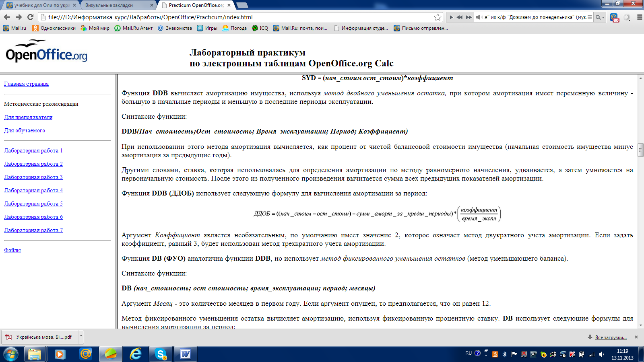
Task: Open 'Лабораторная работа 1' link
Action: click(x=33, y=150)
